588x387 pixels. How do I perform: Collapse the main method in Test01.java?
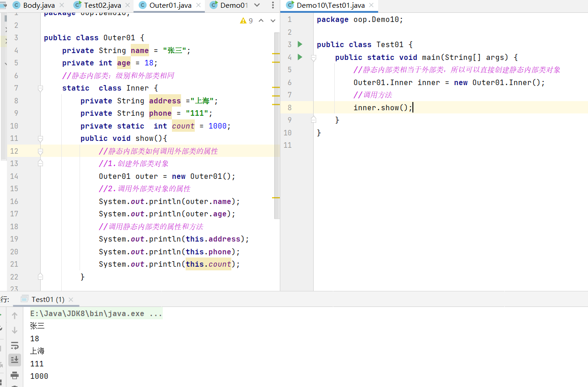[x=314, y=57]
